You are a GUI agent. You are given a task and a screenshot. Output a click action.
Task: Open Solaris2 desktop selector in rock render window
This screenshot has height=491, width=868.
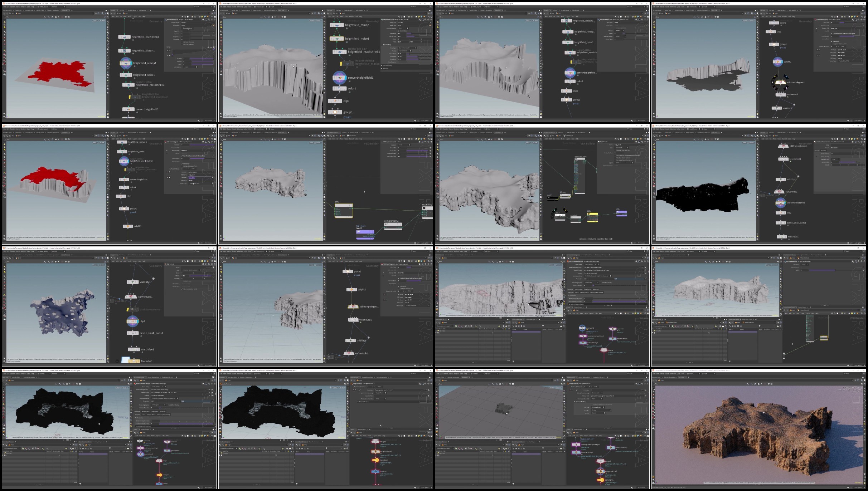(693, 374)
